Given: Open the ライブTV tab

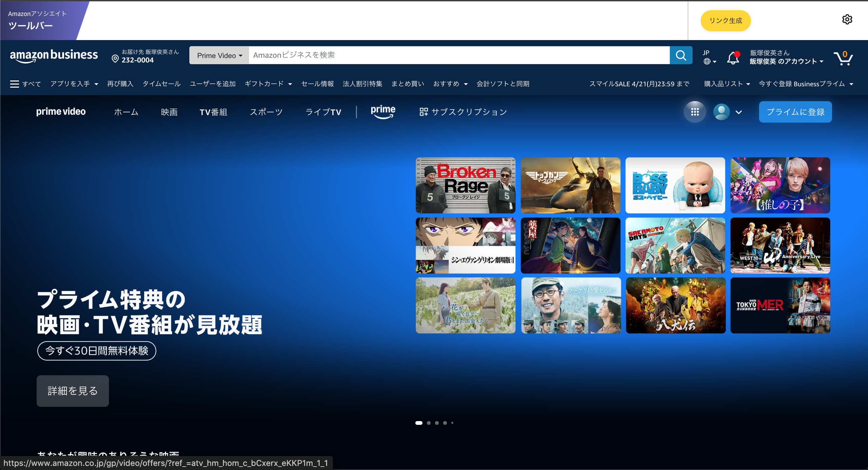Looking at the screenshot, I should (x=323, y=112).
